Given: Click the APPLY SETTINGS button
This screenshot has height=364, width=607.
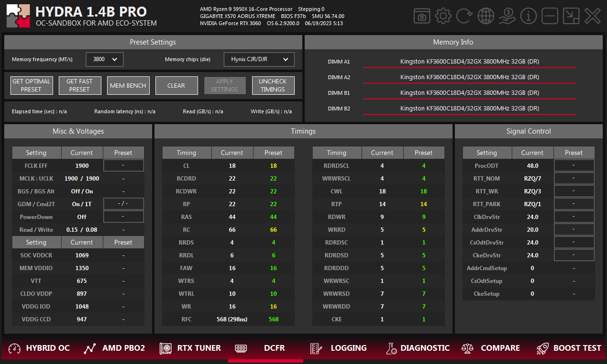Looking at the screenshot, I should 225,85.
